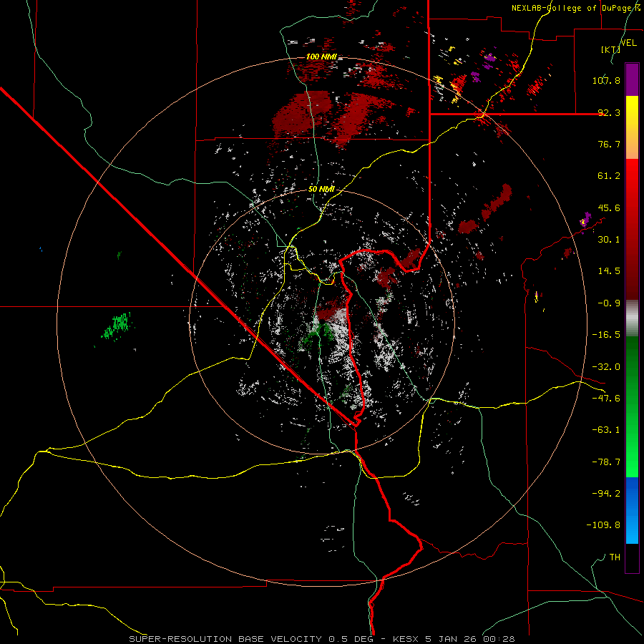The width and height of the screenshot is (644, 644).
Task: Click the 107.8 velocity scale value
Action: [606, 80]
